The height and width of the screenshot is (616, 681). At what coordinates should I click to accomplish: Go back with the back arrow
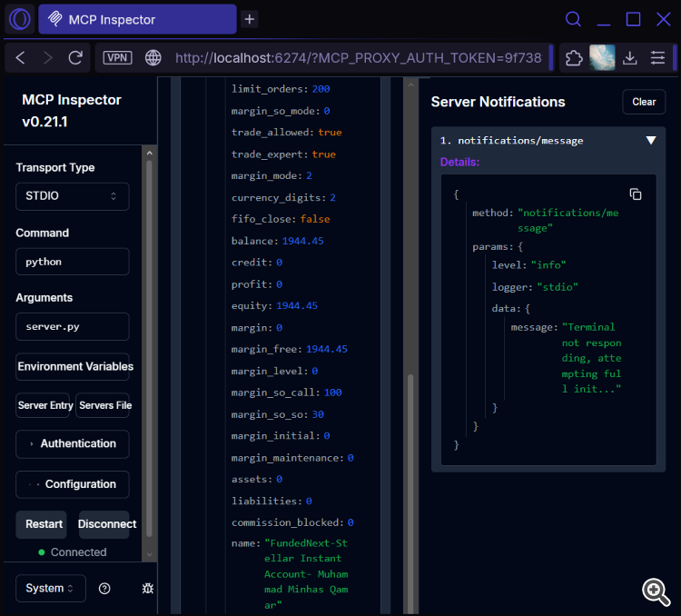(20, 57)
